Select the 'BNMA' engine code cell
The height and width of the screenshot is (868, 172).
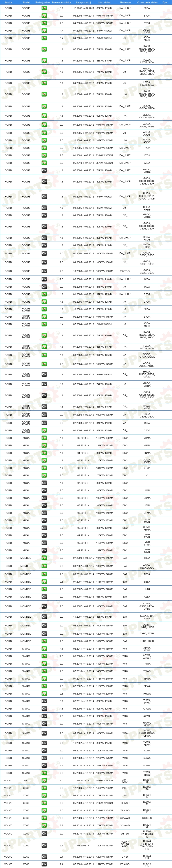(x=147, y=453)
